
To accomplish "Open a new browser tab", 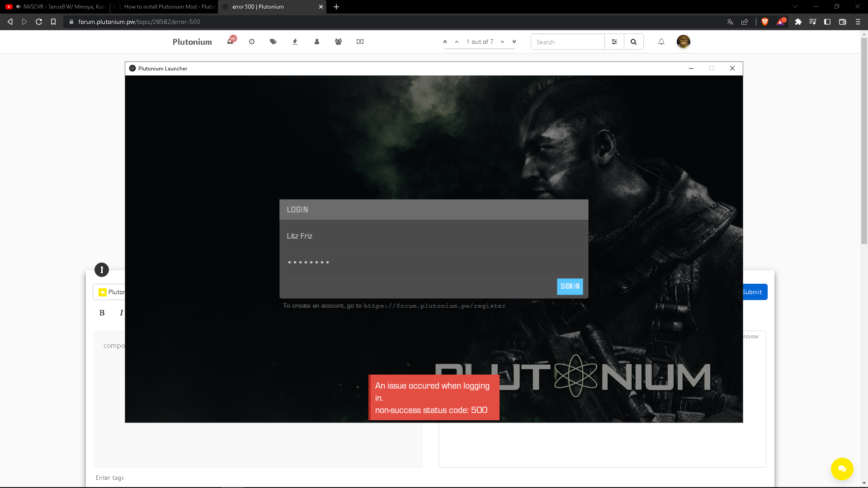I will pyautogui.click(x=336, y=7).
